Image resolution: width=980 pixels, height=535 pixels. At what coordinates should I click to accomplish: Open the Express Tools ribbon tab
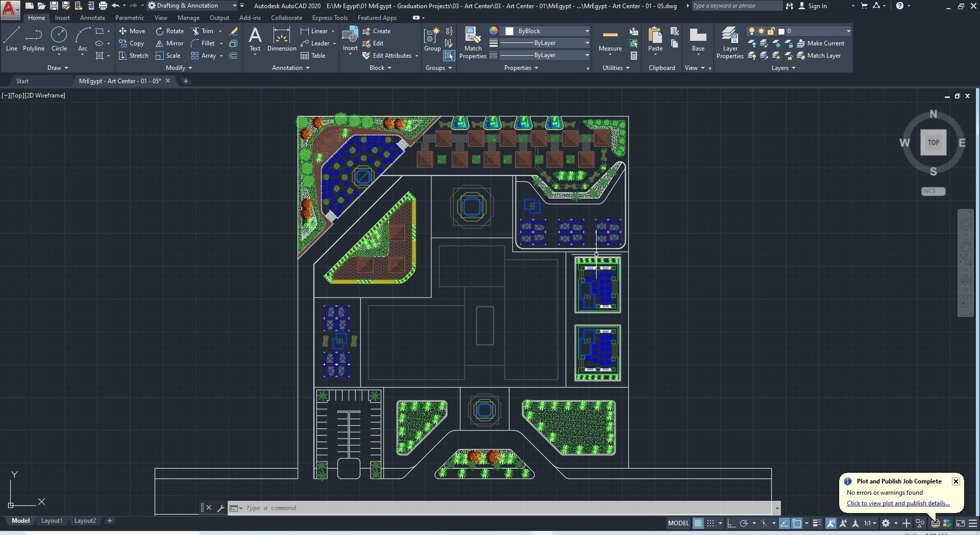(x=330, y=18)
